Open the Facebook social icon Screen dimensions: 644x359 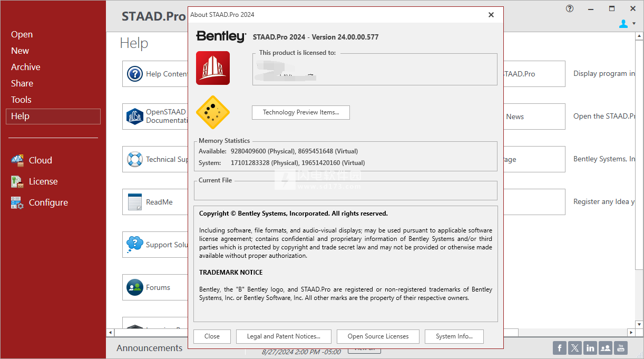tap(560, 348)
